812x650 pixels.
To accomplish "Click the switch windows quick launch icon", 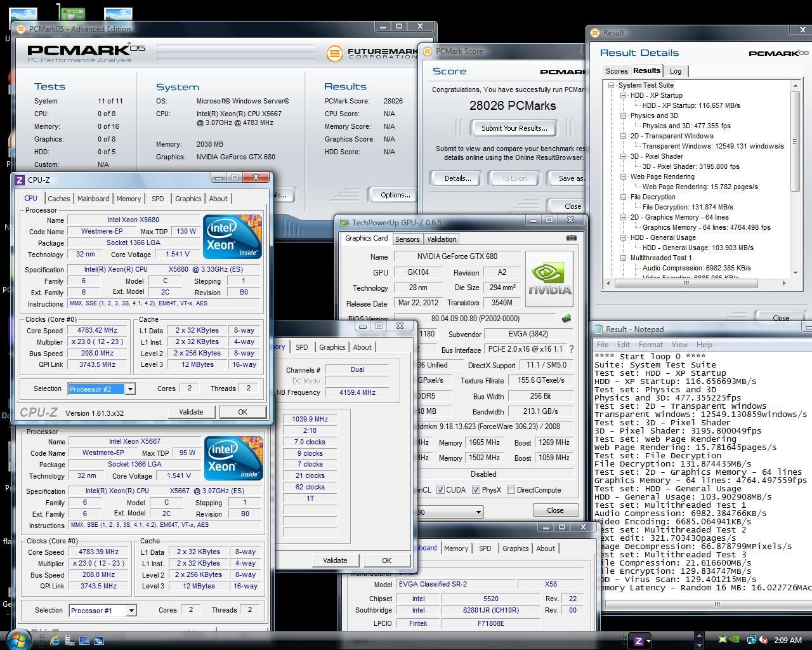I will pos(99,640).
